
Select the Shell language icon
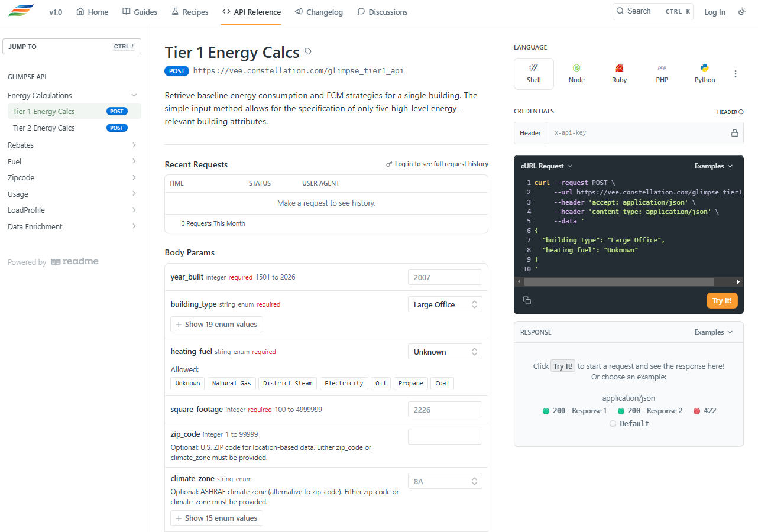[x=534, y=73]
